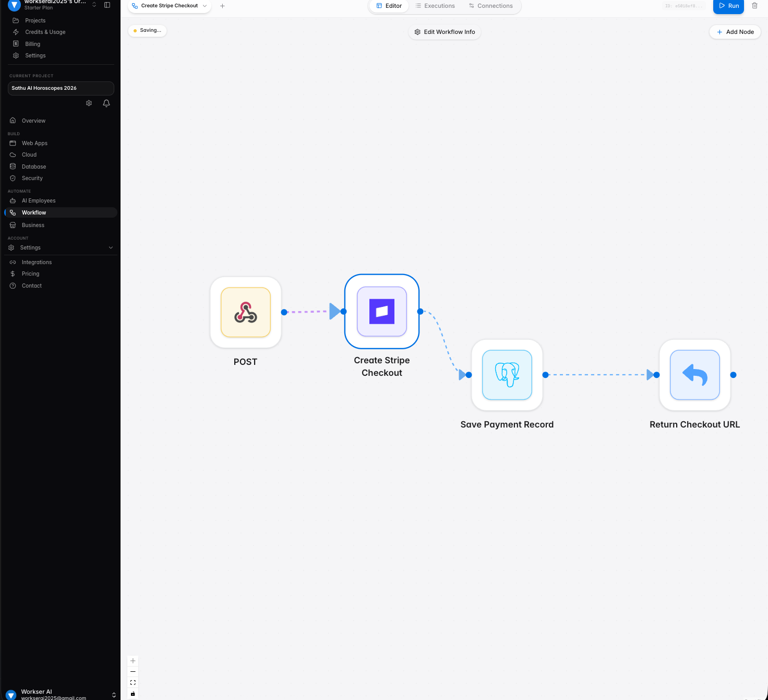Click the Create Stripe Checkout node label

pyautogui.click(x=382, y=366)
